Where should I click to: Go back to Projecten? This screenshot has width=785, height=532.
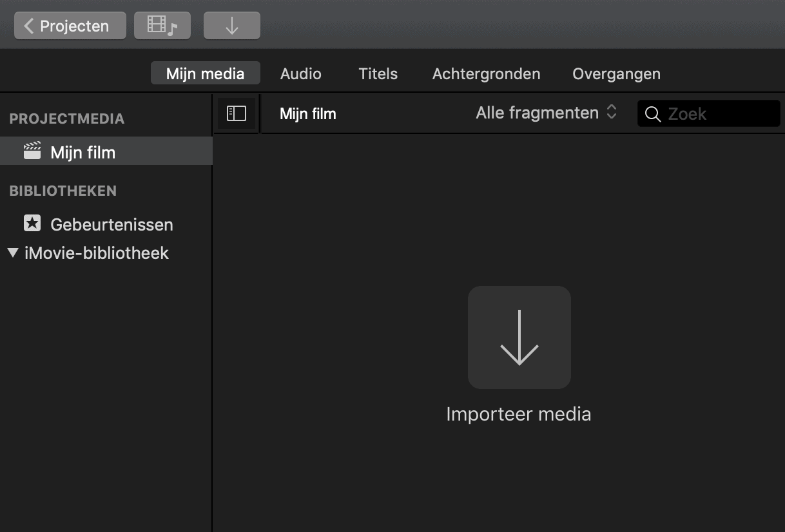pos(70,26)
